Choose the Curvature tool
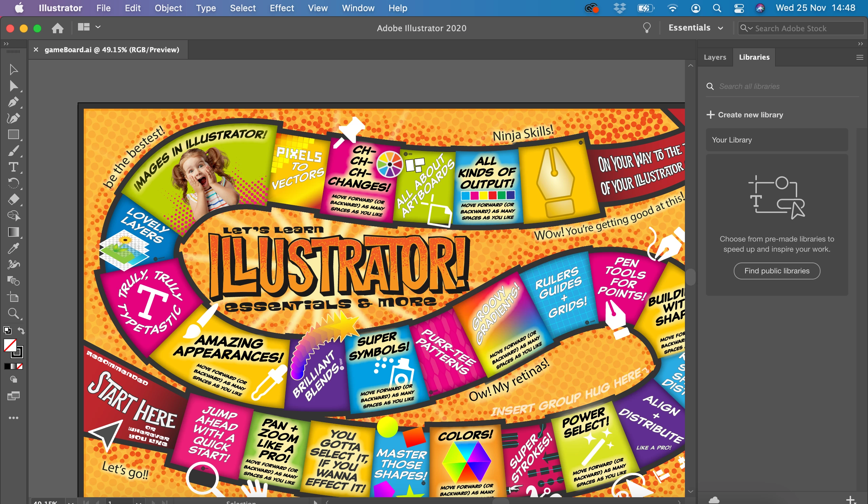 (x=14, y=118)
